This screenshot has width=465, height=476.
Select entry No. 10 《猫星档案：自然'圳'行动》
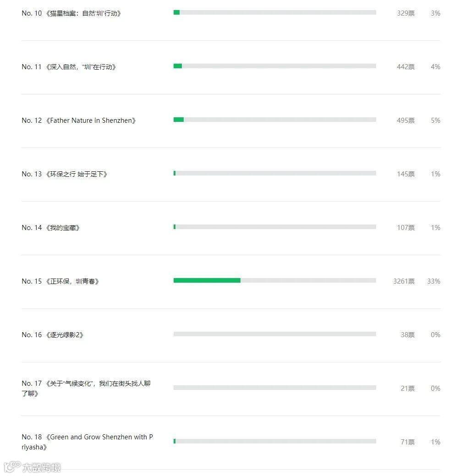pos(71,13)
